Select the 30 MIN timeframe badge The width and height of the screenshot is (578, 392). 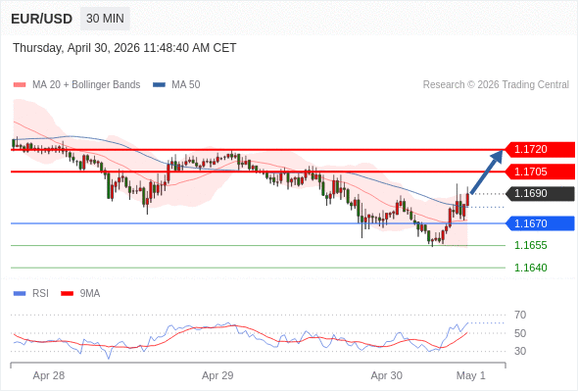coord(105,19)
